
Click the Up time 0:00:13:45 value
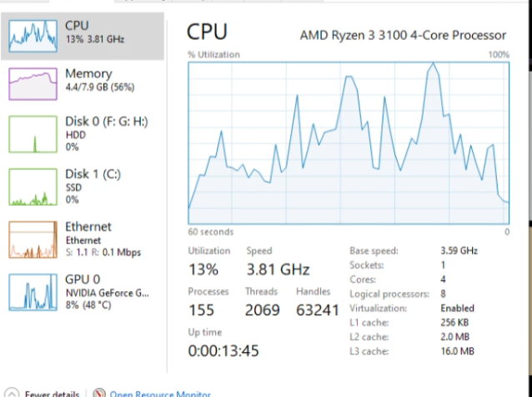click(225, 351)
